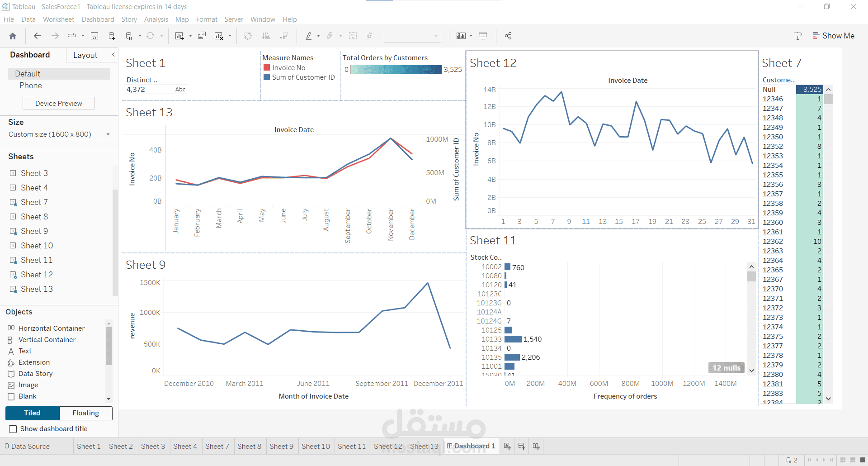Click the 12 nulls indicator in Sheet 11
The height and width of the screenshot is (466, 868).
(x=726, y=368)
